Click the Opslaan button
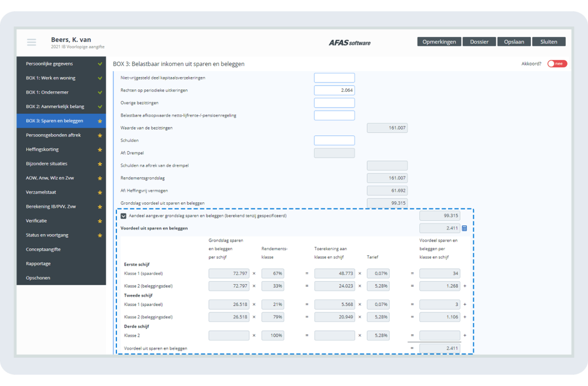The height and width of the screenshot is (386, 588). pyautogui.click(x=514, y=42)
